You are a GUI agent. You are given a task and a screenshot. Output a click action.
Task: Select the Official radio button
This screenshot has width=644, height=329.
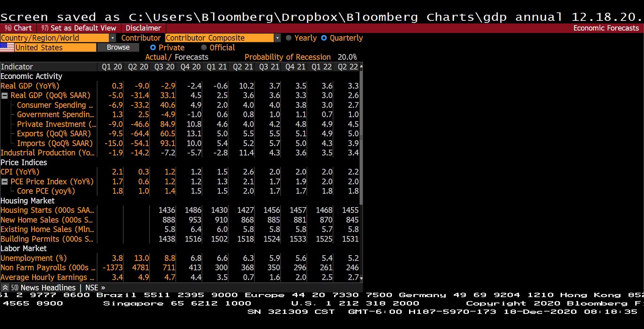pos(204,48)
